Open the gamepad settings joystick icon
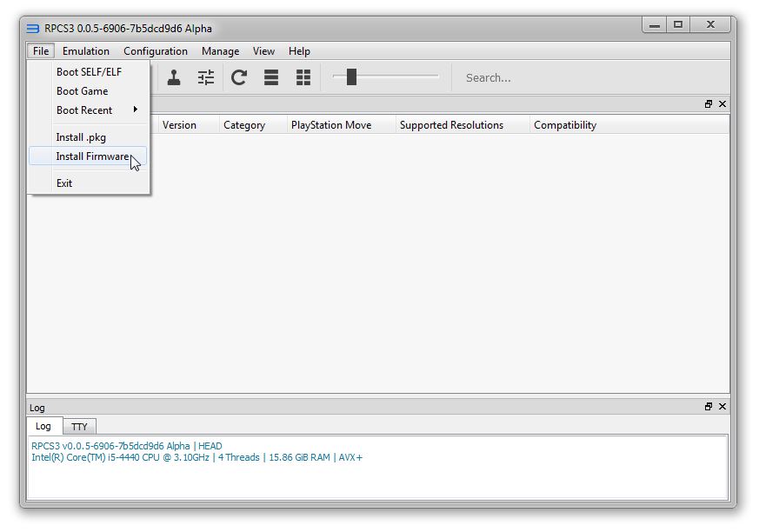The height and width of the screenshot is (532, 759). 174,77
